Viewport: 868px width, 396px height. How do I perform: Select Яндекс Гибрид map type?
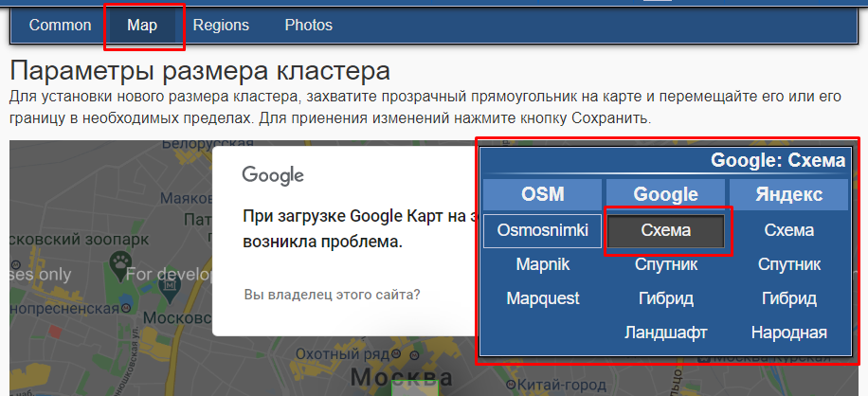coord(788,298)
